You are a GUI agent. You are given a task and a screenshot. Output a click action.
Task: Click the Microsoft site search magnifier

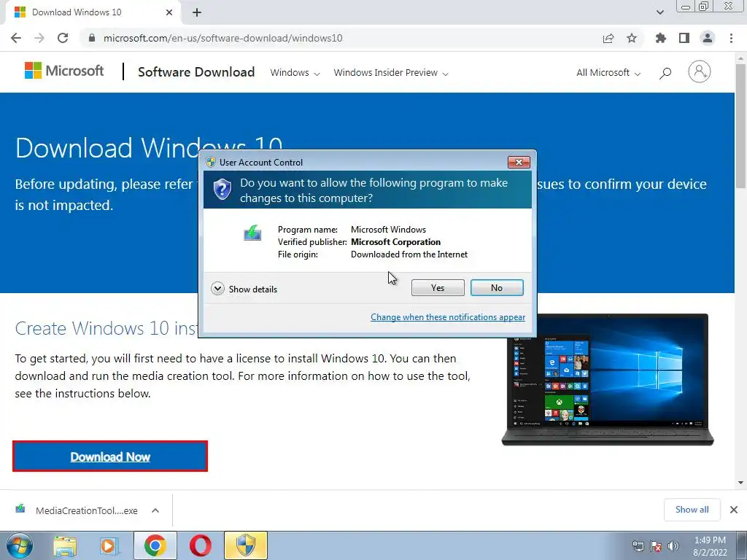pyautogui.click(x=665, y=73)
